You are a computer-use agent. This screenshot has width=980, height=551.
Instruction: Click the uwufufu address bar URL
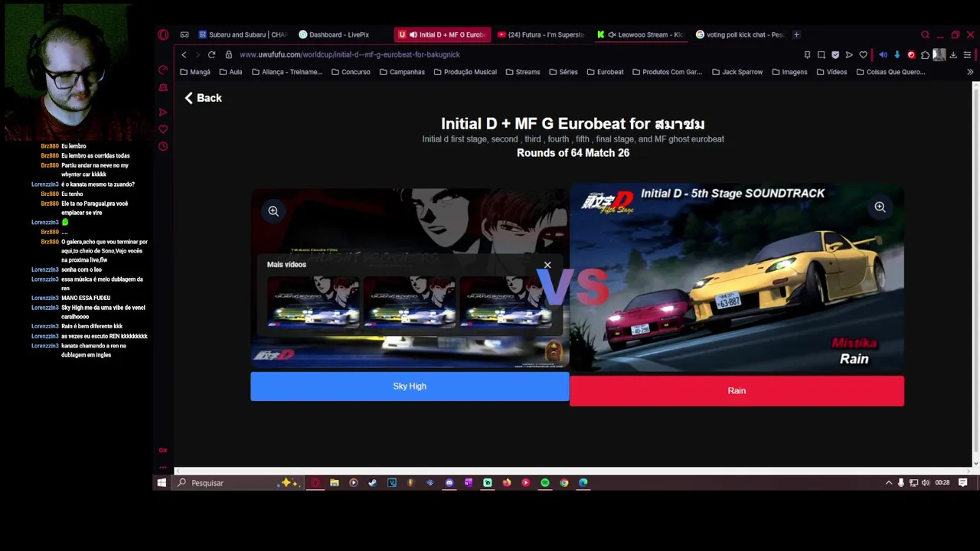coord(349,54)
